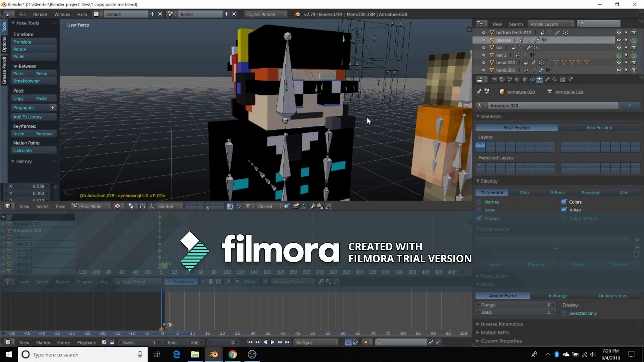Toggle the Shapes checkbox
This screenshot has height=362, width=644.
(479, 218)
